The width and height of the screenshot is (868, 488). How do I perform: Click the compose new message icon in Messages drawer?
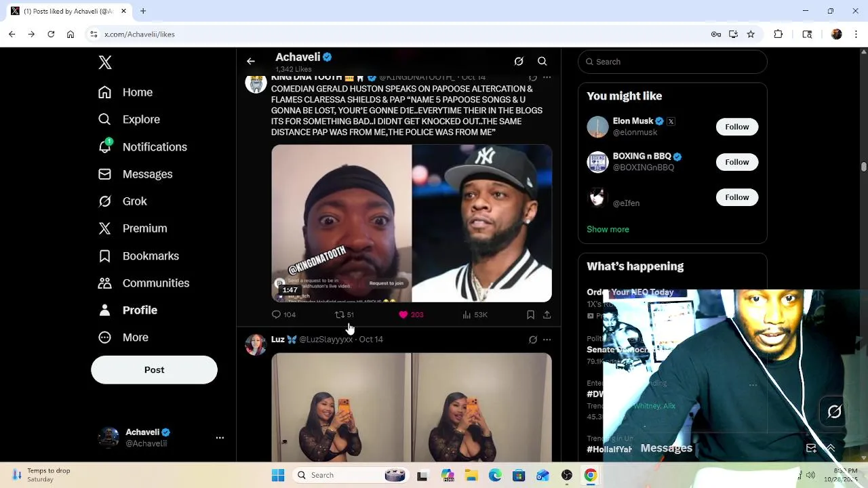811,448
